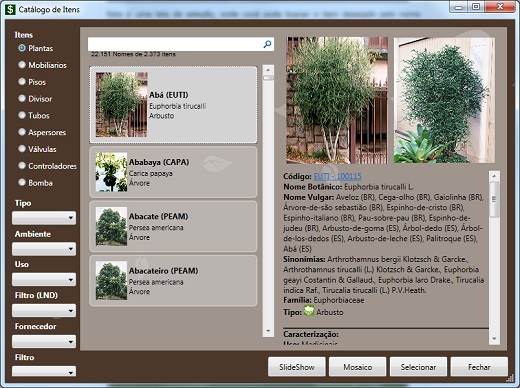Select the Ababaya (CAPA) papaya thumbnail
520x388 pixels.
pyautogui.click(x=111, y=172)
